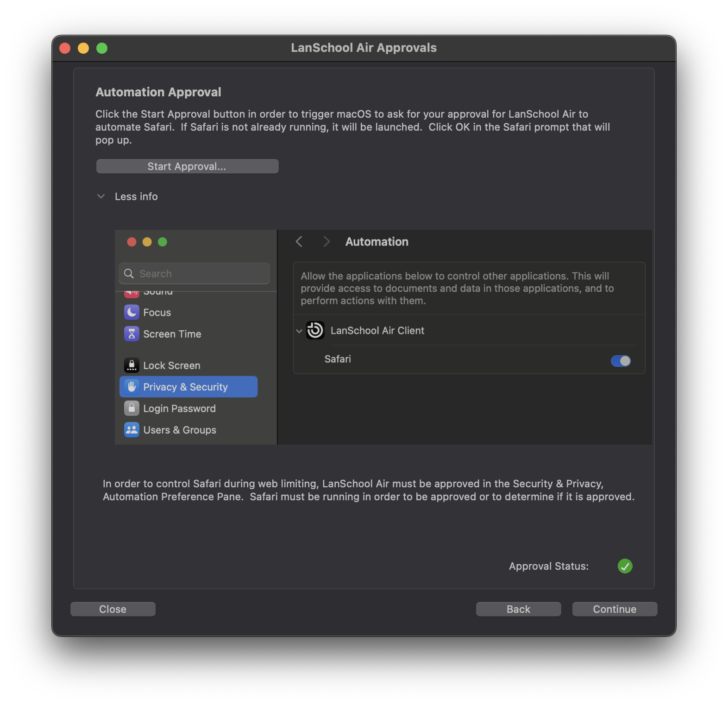Click the forward arrow beside Automation
This screenshot has height=705, width=728.
coord(326,241)
